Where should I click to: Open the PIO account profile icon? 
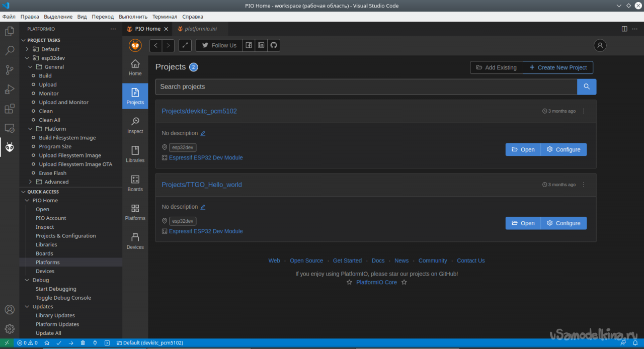(x=600, y=45)
